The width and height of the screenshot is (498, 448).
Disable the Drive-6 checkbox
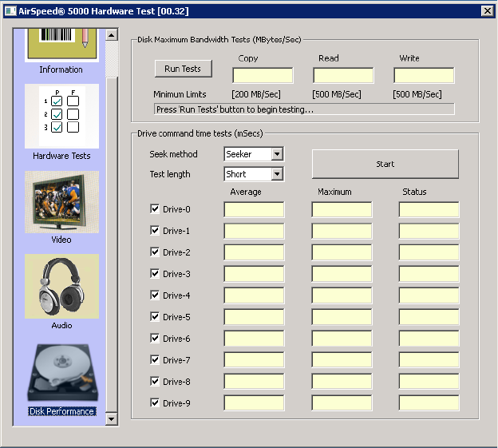coord(155,339)
